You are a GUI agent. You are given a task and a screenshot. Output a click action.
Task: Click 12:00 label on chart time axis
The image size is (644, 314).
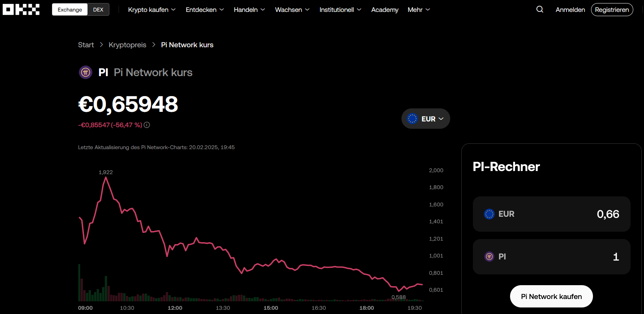pyautogui.click(x=175, y=308)
